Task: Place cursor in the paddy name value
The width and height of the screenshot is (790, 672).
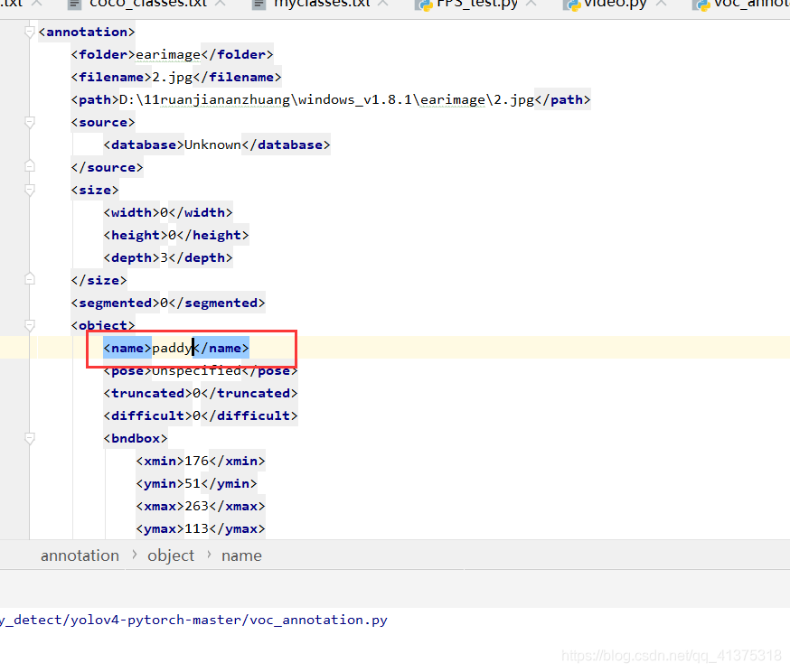Action: coord(172,348)
